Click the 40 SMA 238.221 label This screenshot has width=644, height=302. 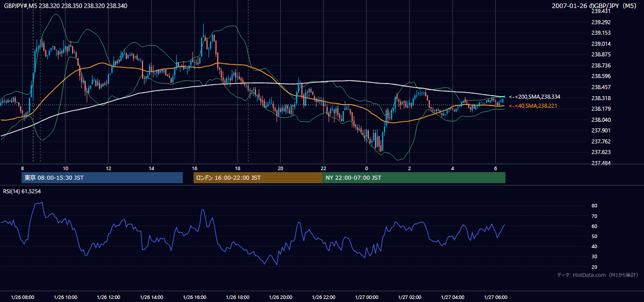[533, 106]
